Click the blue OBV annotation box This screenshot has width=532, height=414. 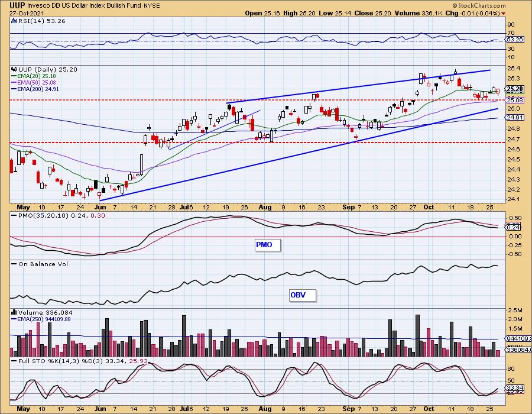pos(302,295)
